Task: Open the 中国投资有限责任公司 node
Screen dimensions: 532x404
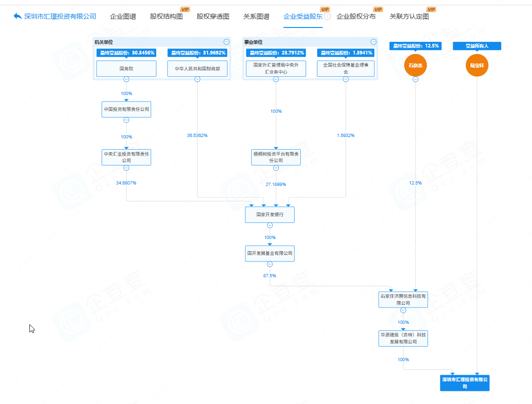Action: point(126,109)
